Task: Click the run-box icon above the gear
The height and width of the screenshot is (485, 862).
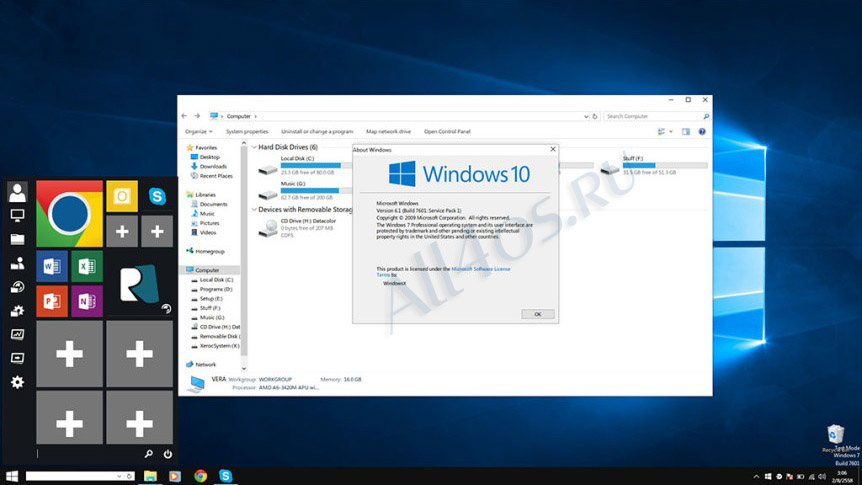Action: 17,358
